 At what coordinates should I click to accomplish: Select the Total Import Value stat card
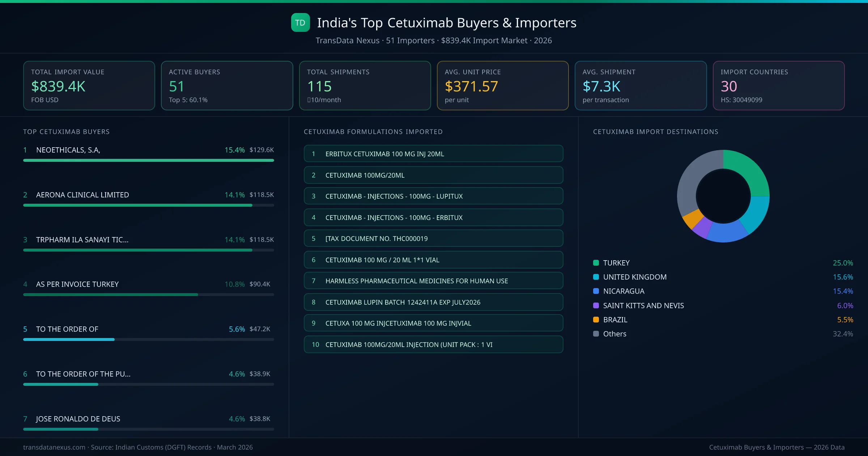(x=89, y=85)
